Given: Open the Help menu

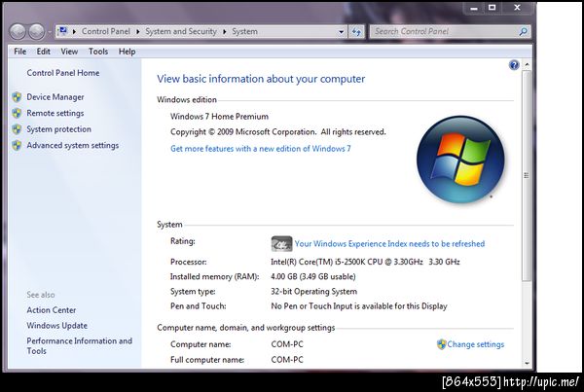Looking at the screenshot, I should (127, 52).
